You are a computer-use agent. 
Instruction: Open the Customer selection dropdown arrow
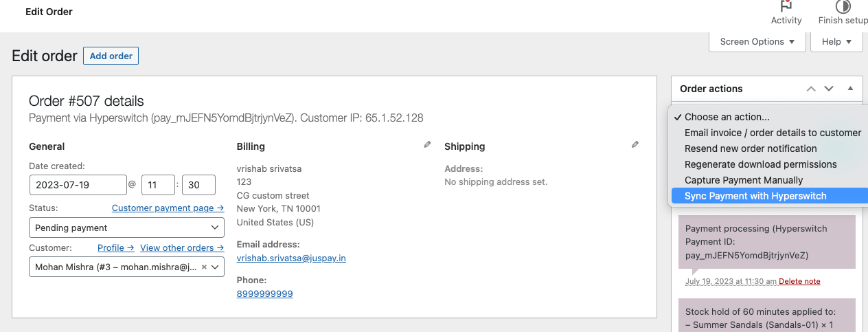pos(215,267)
